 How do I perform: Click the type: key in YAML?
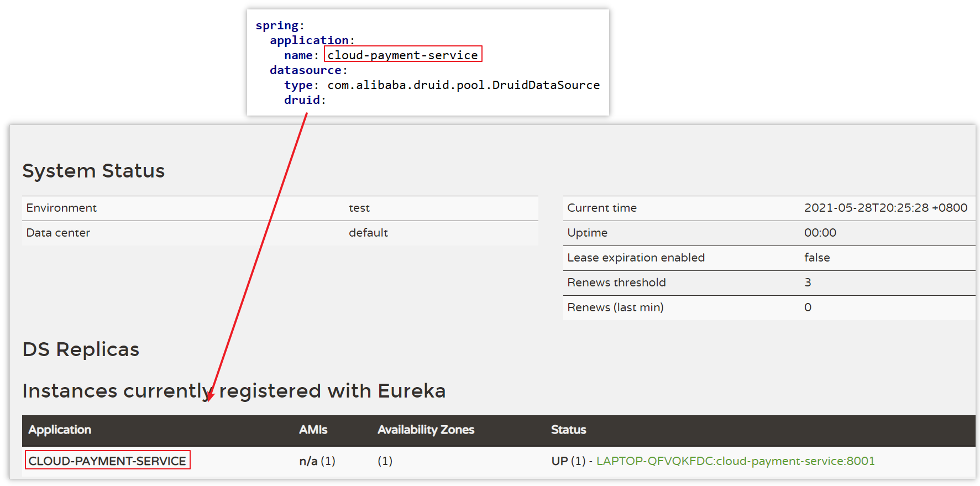(301, 85)
